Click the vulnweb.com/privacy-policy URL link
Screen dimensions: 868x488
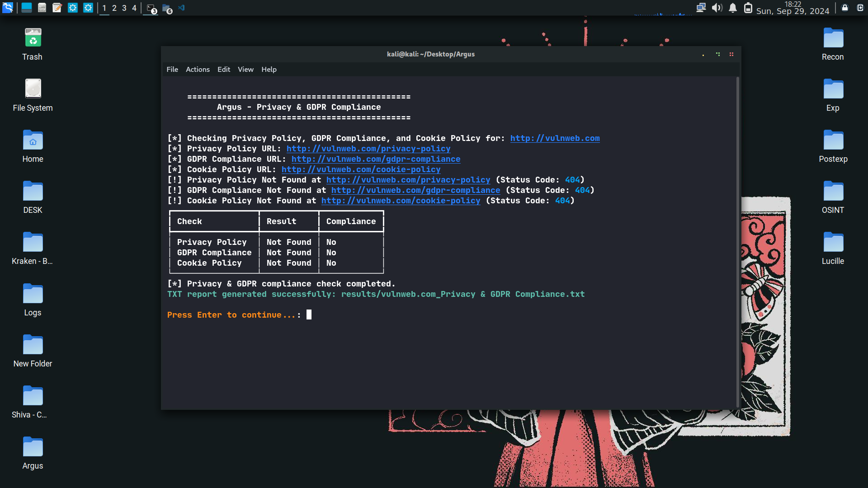pos(368,149)
